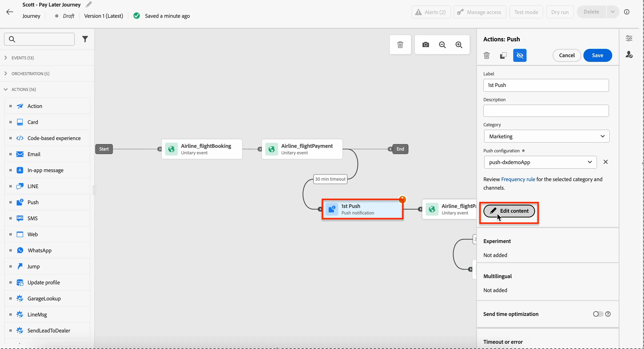Viewport: 644px width, 349px height.
Task: Collapse the ACTIONS (16) section
Action: click(x=47, y=89)
